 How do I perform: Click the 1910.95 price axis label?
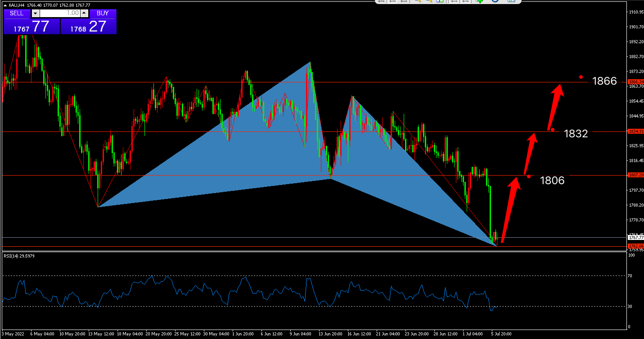(636, 12)
